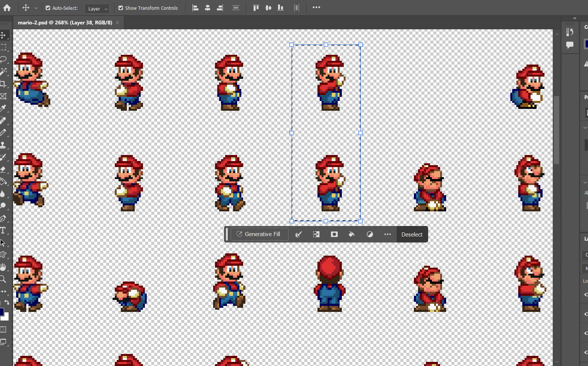Disable Show Transform Controls
Viewport: 588px width, 366px height.
tap(121, 8)
